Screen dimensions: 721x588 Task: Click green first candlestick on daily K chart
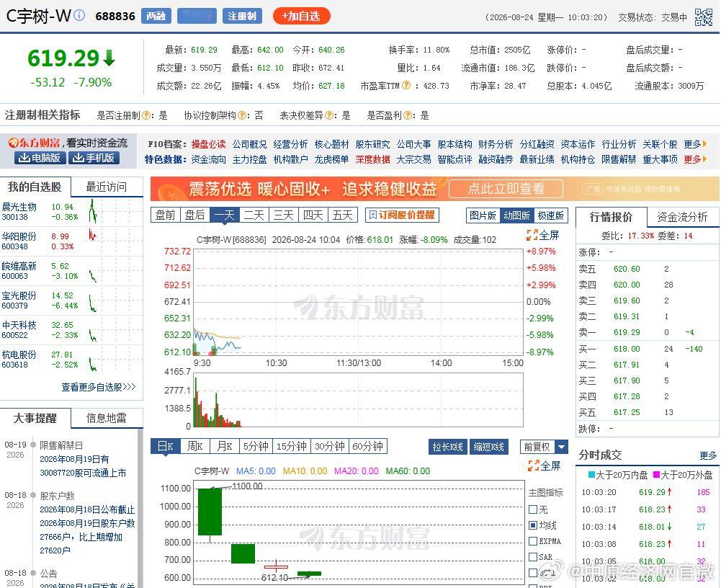210,512
